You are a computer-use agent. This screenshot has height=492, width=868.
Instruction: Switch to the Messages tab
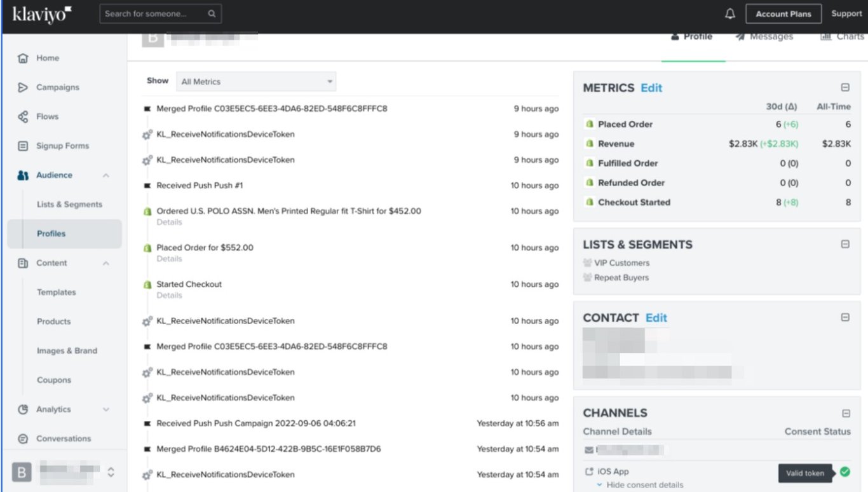[764, 36]
